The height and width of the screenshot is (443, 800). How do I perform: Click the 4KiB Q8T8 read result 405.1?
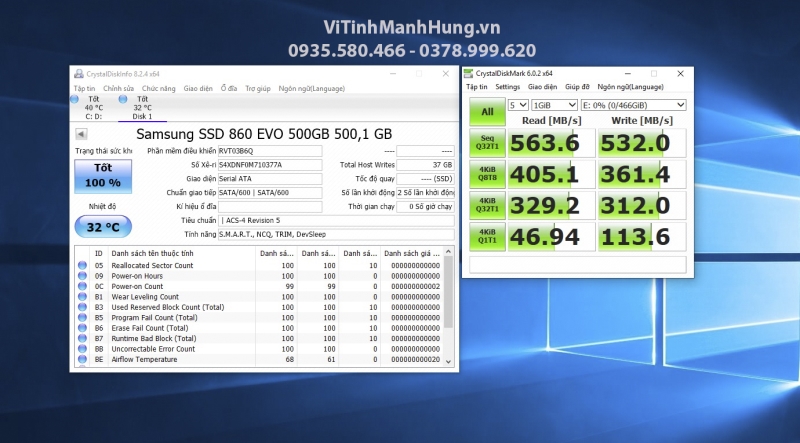point(552,175)
